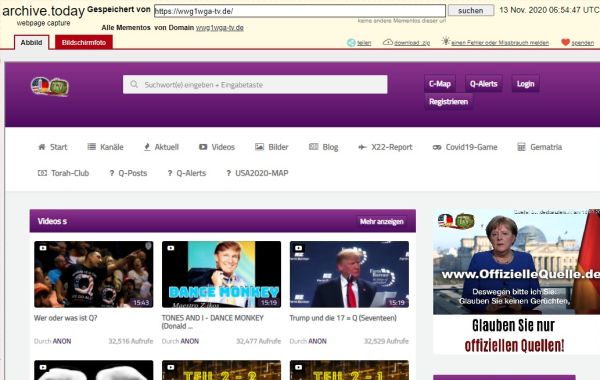Click the teilen link
This screenshot has width=600, height=380.
click(364, 43)
